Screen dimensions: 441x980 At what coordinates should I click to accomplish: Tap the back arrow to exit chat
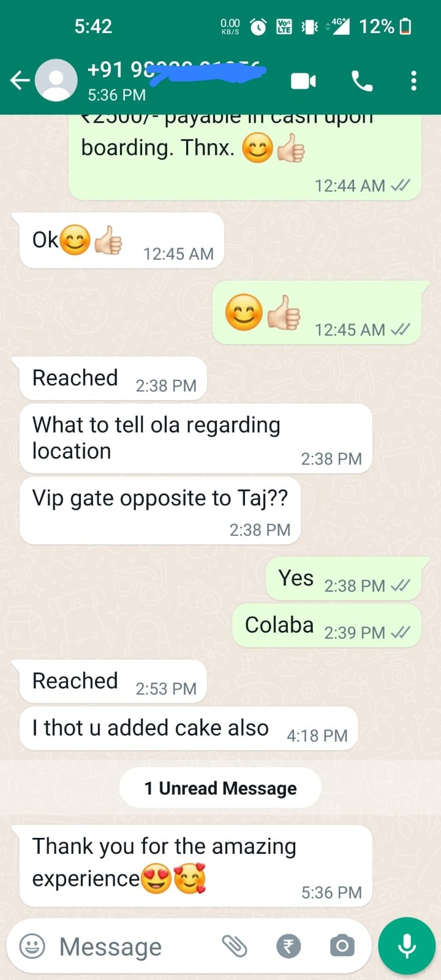click(x=20, y=80)
